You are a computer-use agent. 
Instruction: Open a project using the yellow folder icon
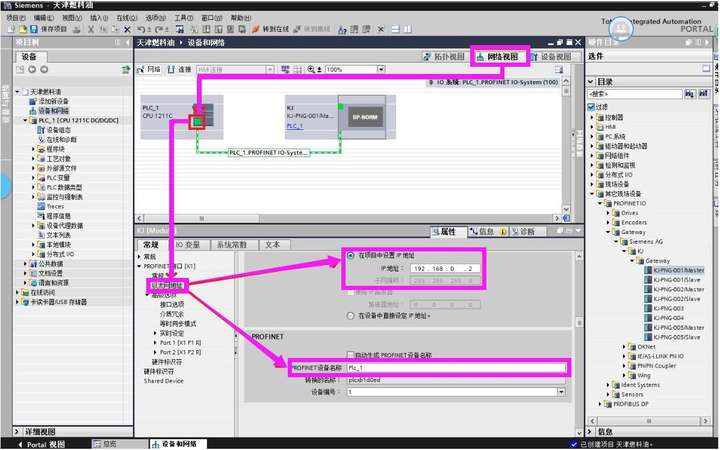(x=22, y=29)
